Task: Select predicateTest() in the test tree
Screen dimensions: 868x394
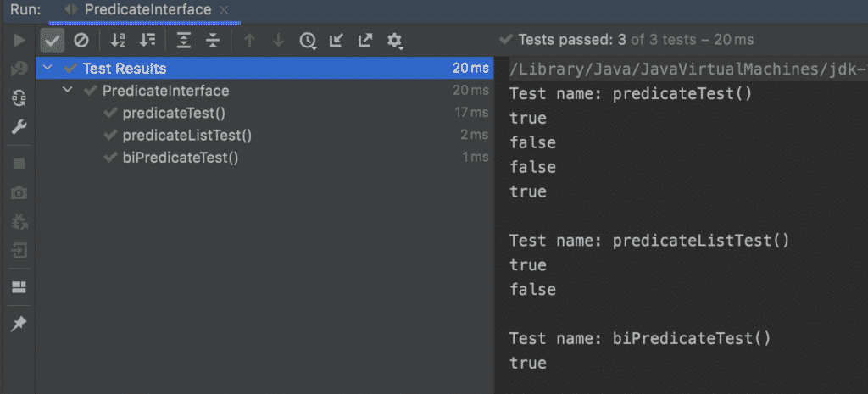Action: [x=174, y=113]
